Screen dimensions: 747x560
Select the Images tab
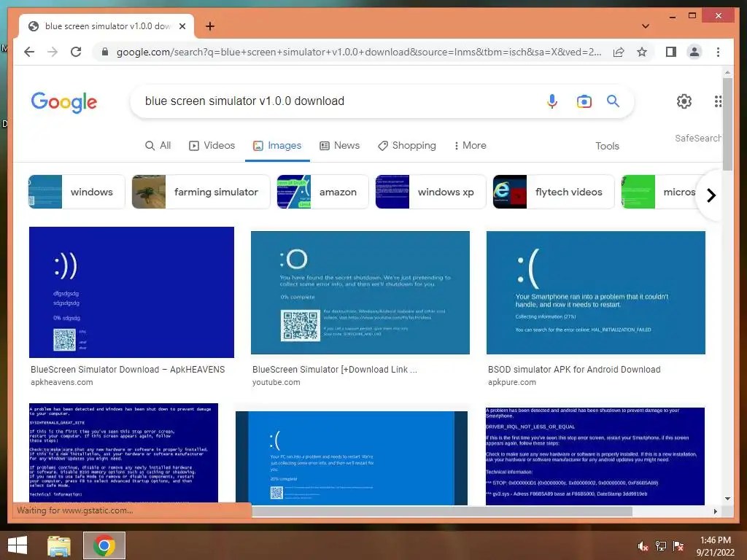click(277, 146)
